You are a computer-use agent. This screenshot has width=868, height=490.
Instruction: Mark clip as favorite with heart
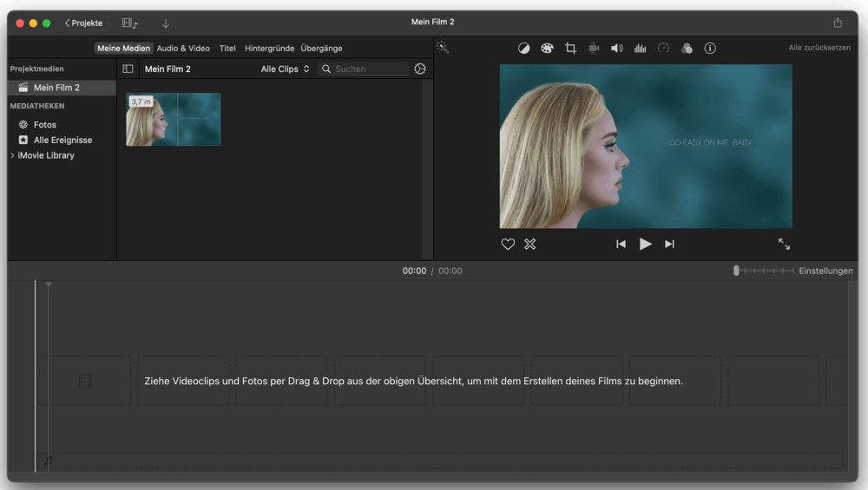coord(508,245)
